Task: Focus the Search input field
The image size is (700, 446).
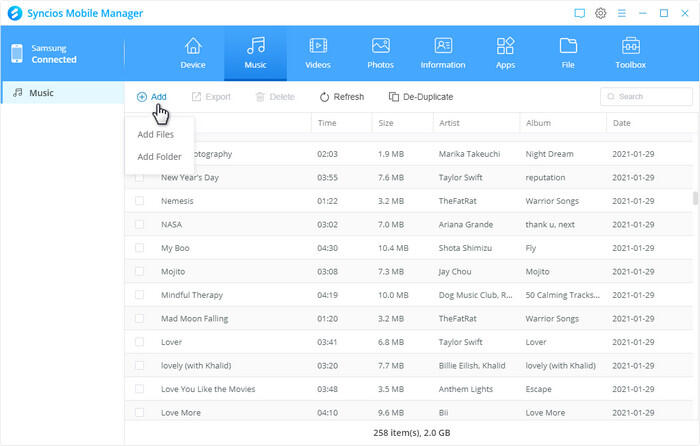Action: point(646,96)
